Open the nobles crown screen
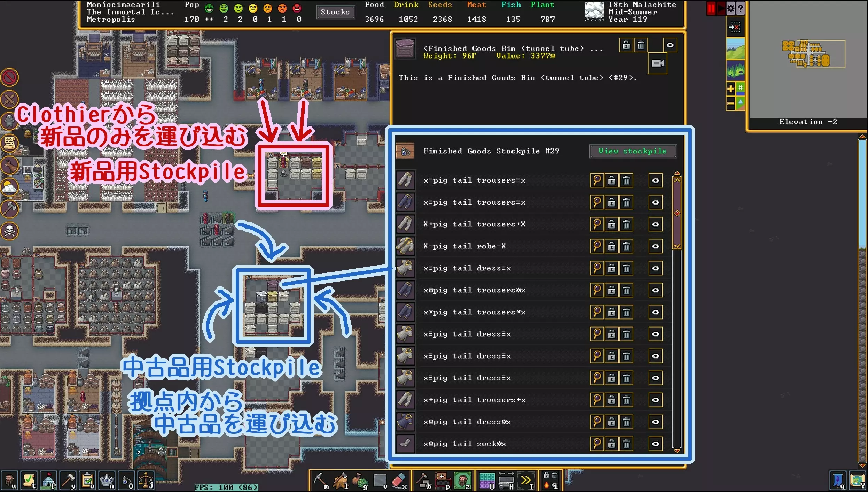868x492 pixels. click(107, 481)
